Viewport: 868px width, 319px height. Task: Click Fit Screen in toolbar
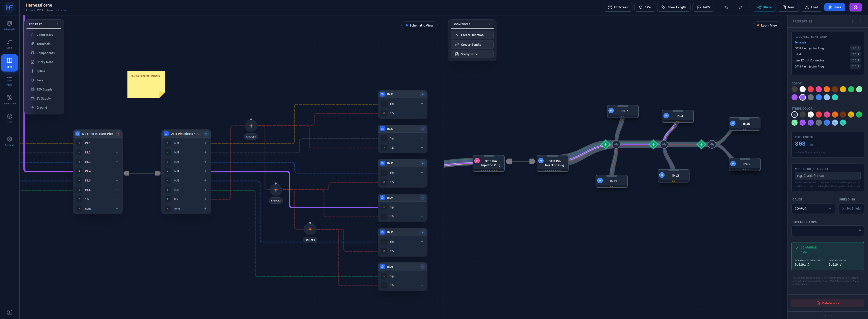(618, 7)
